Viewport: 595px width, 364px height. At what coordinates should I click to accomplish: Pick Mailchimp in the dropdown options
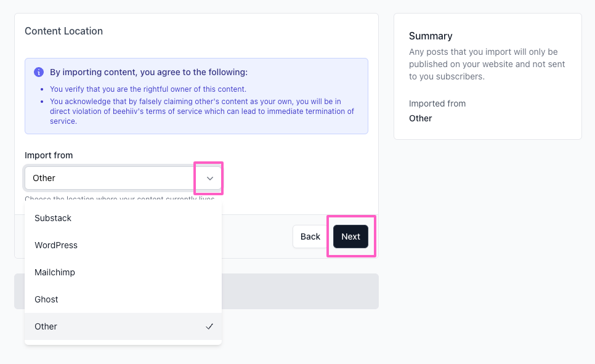[55, 272]
